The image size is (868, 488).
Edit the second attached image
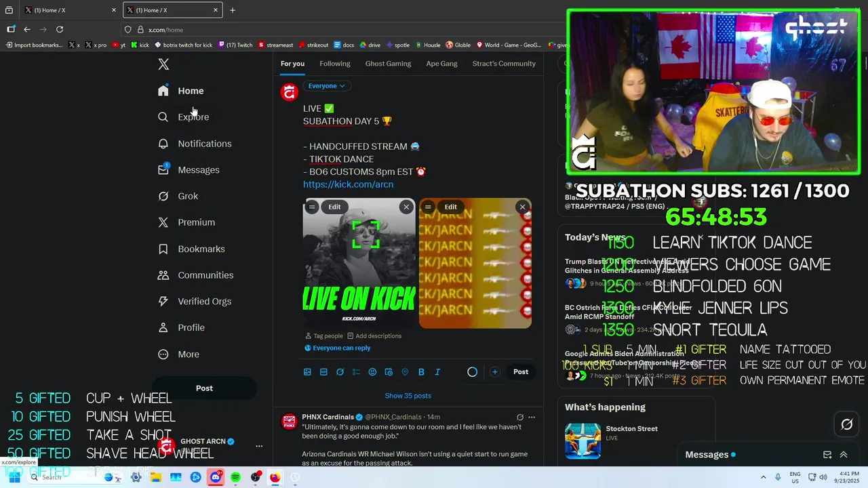pos(451,207)
